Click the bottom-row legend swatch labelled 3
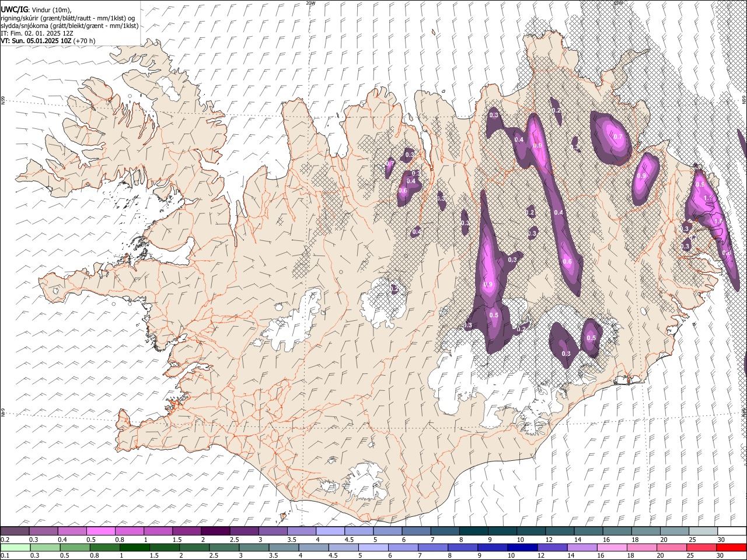Screen dimensions: 747x560 (x=253, y=547)
